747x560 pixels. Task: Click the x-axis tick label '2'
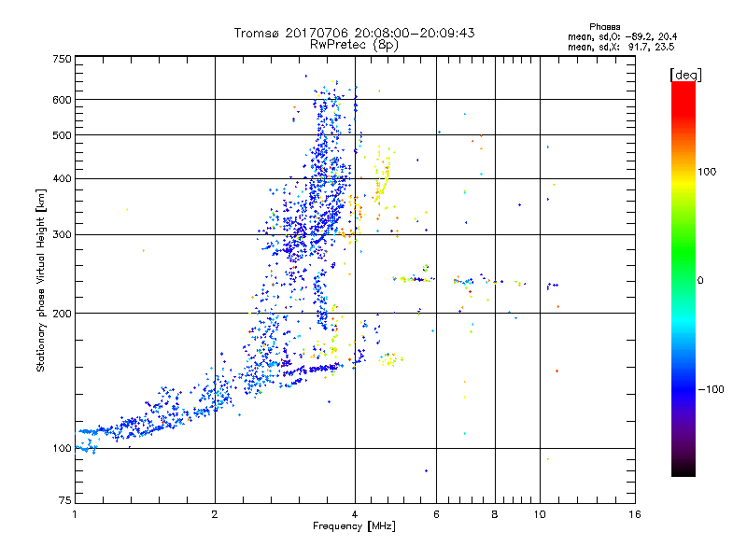tap(215, 514)
